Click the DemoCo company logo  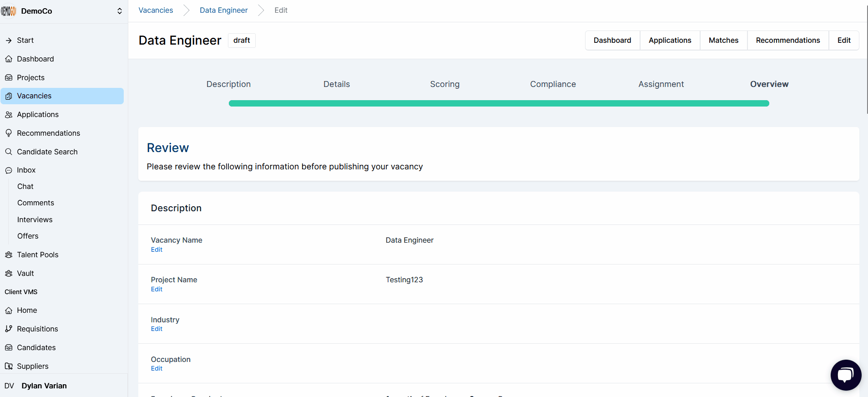[9, 11]
